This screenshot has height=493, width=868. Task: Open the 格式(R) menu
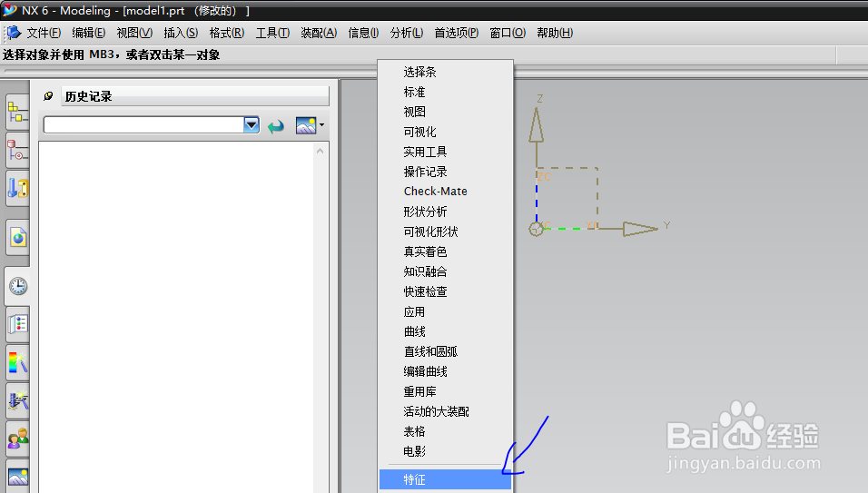pos(227,34)
